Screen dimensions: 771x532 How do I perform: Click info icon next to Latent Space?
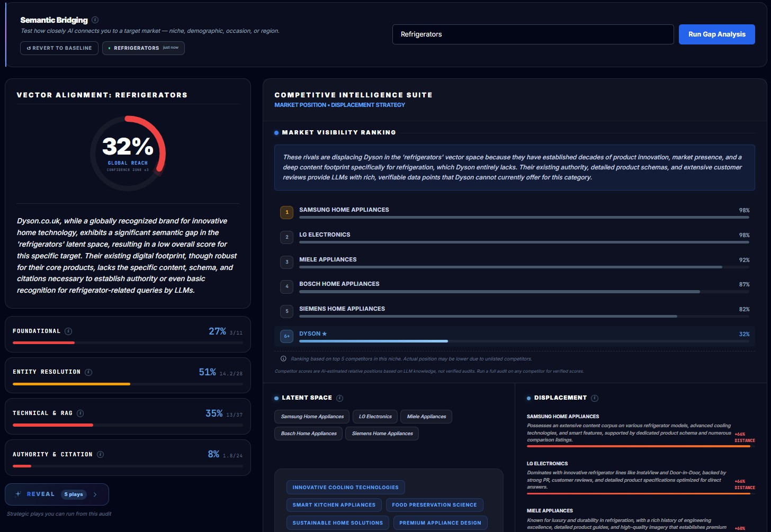(339, 398)
